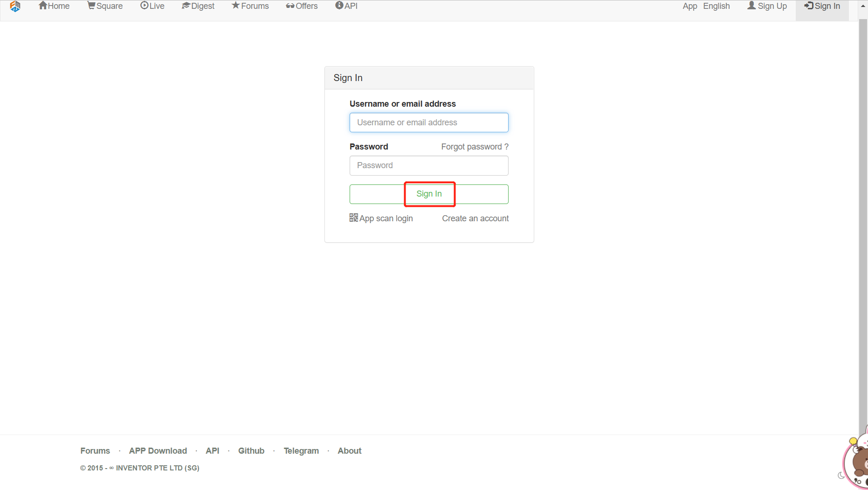868x490 pixels.
Task: Open the Live page
Action: (152, 6)
